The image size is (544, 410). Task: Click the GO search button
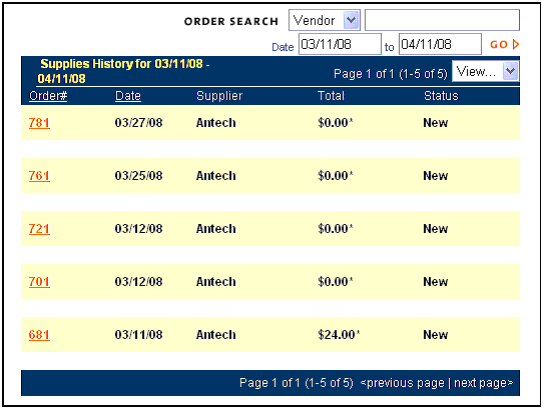504,44
